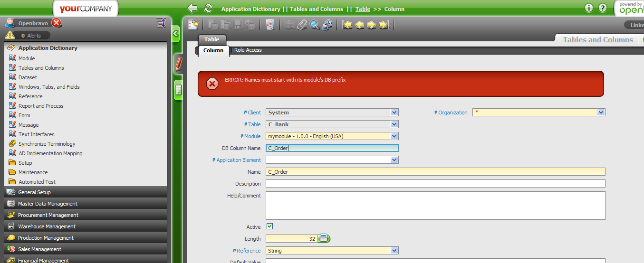This screenshot has width=644, height=263.
Task: Open attachments with paperclip icon
Action: coord(302,25)
